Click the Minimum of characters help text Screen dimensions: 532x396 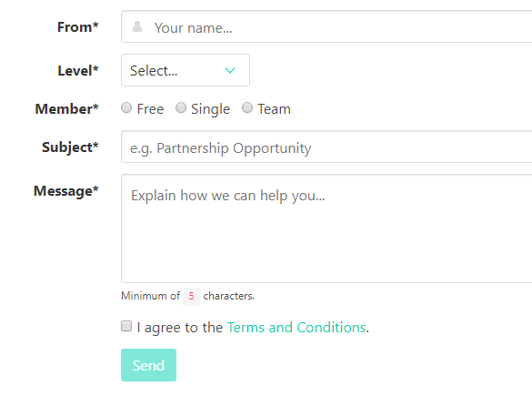pyautogui.click(x=187, y=296)
